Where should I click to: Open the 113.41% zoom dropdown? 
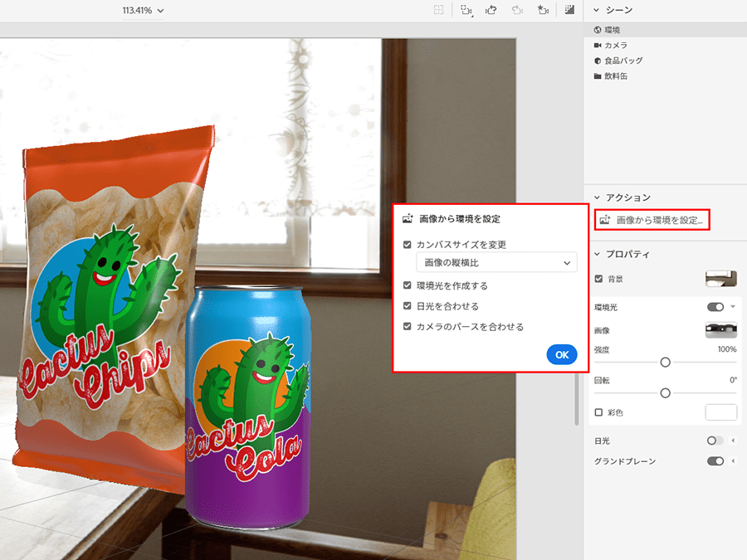click(x=143, y=11)
